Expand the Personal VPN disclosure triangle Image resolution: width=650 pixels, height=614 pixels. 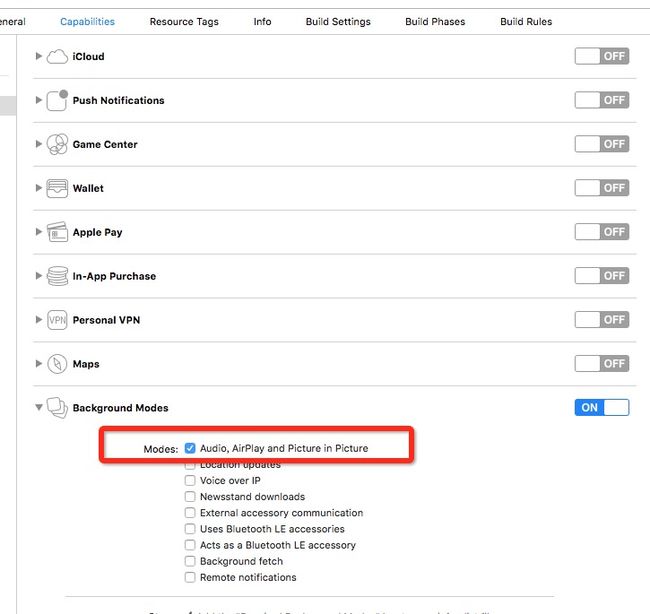point(39,320)
